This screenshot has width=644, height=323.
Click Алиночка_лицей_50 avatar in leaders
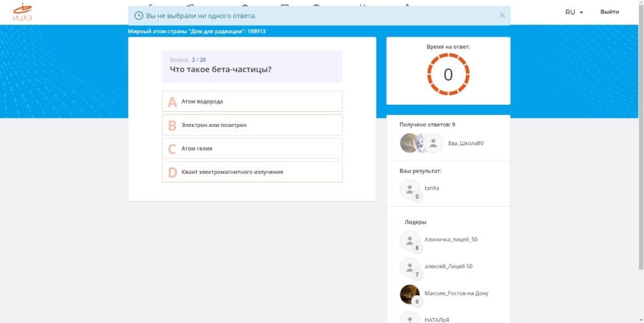[x=410, y=241]
